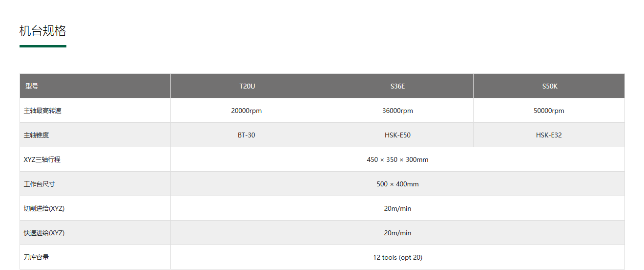This screenshot has width=644, height=270.
Task: Click the 主轴锥度 row label
Action: click(x=36, y=135)
